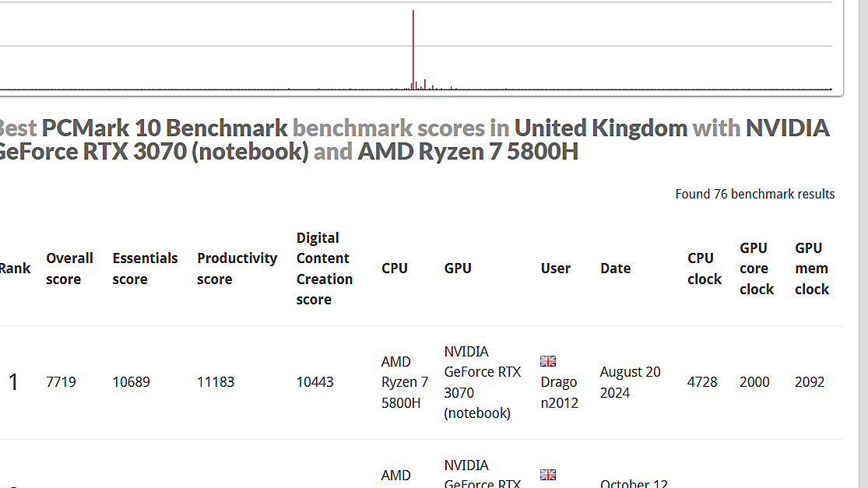The height and width of the screenshot is (488, 868).
Task: Click the Productivity score column header
Action: coord(237,269)
